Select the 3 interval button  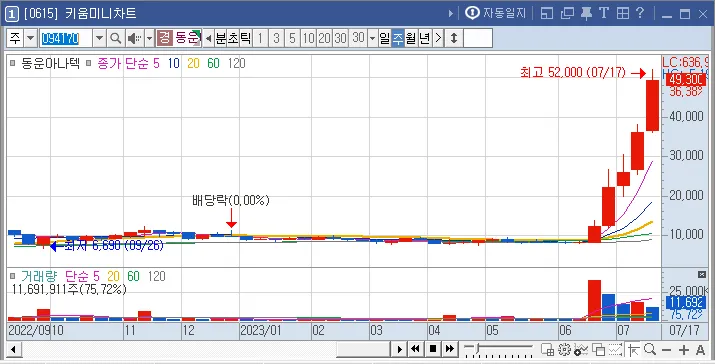(276, 38)
